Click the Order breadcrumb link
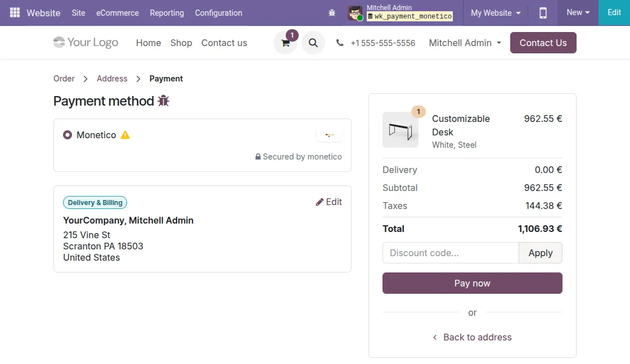Image resolution: width=630 pixels, height=364 pixels. click(64, 79)
